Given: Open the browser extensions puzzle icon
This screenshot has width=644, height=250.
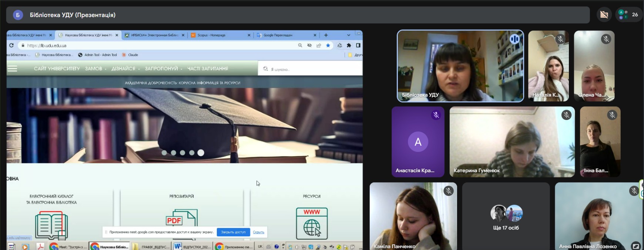Looking at the screenshot, I should click(349, 46).
